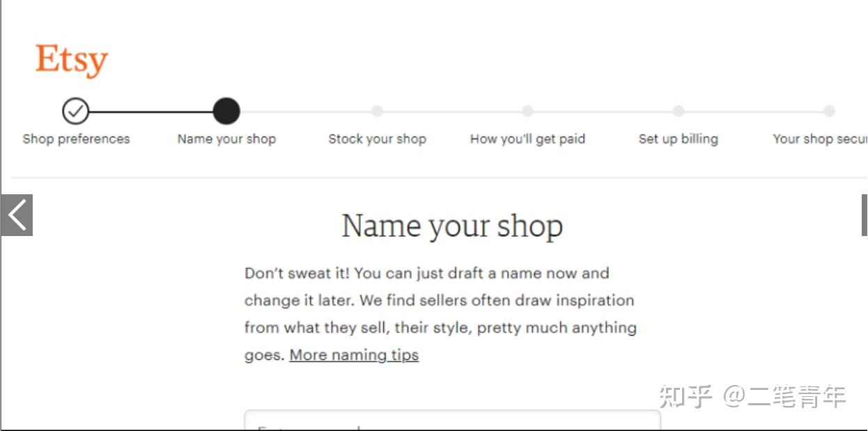Open the Shop preferences step label
868x431 pixels.
click(x=76, y=139)
